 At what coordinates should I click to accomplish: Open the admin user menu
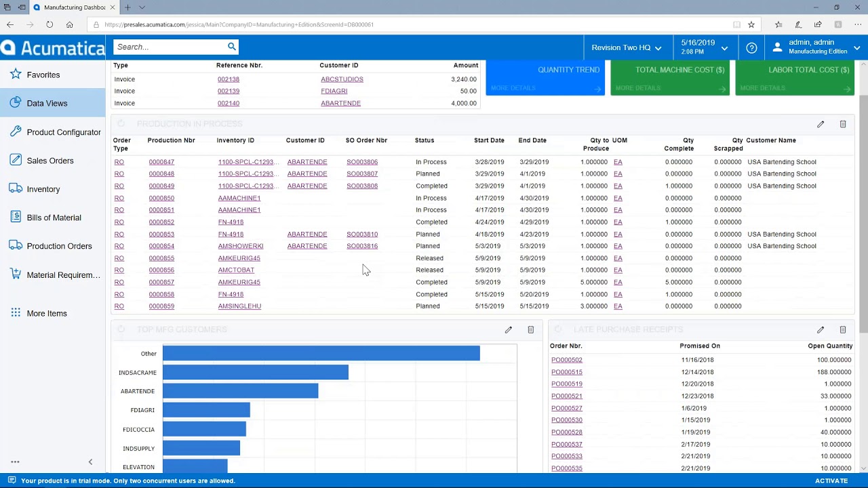coord(816,47)
